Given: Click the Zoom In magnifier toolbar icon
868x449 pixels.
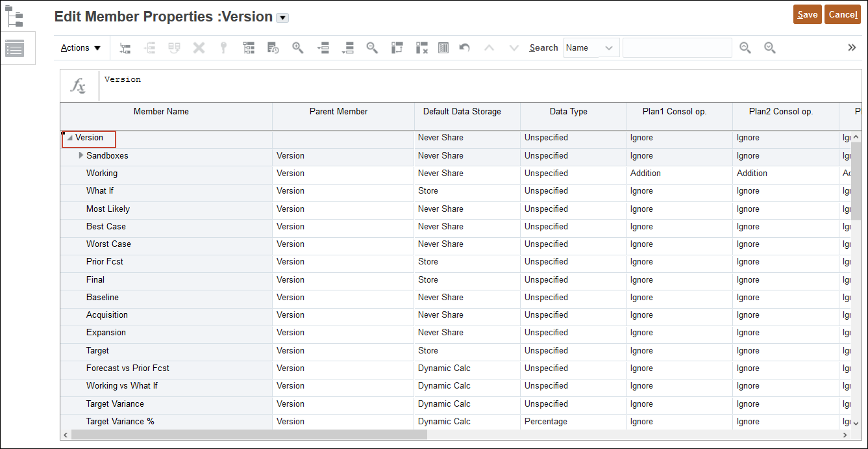Looking at the screenshot, I should click(298, 47).
